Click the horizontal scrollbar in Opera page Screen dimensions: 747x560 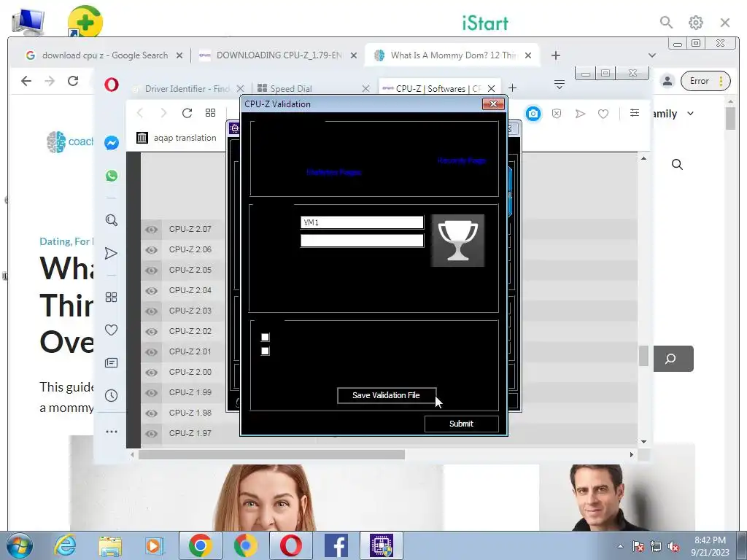pyautogui.click(x=271, y=455)
